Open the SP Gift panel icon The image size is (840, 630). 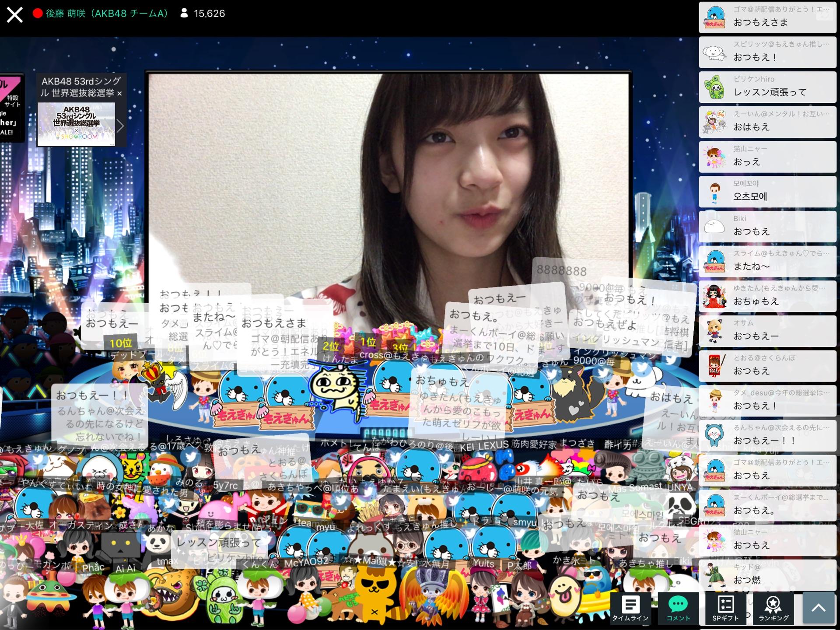tap(725, 608)
